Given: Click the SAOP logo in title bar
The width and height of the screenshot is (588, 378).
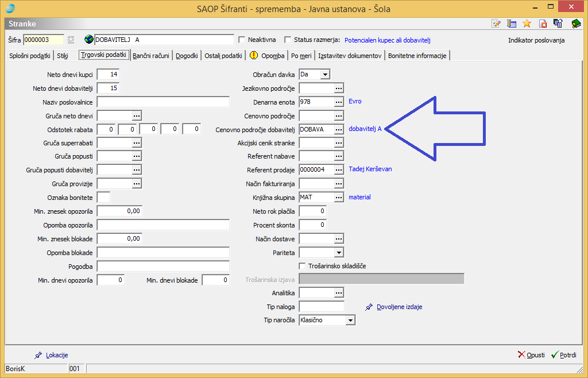Looking at the screenshot, I should (10, 8).
